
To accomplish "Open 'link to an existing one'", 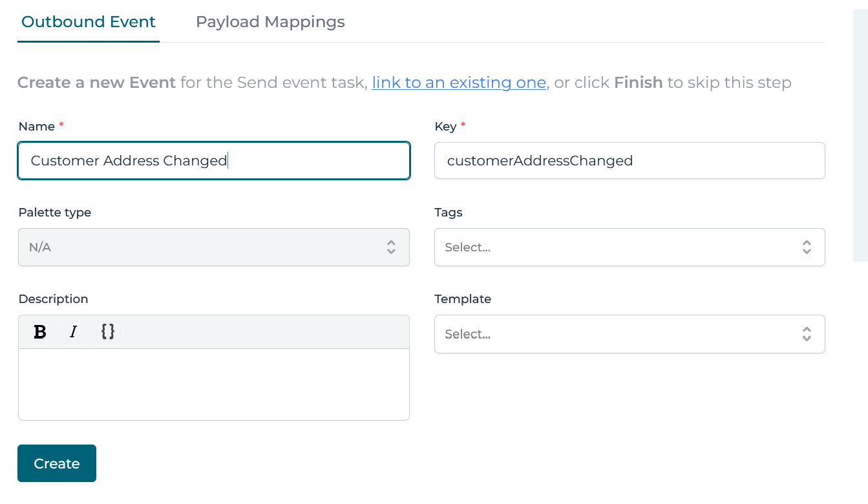I will (x=459, y=83).
